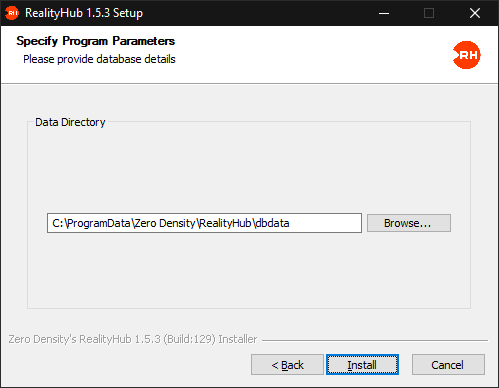499x388 pixels.
Task: Minimize the RealityHub Setup window
Action: 384,13
